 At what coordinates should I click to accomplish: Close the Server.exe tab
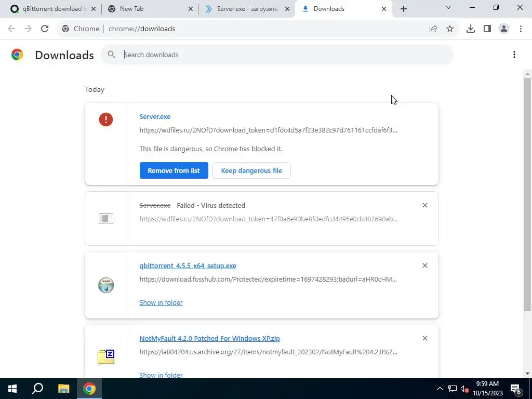point(287,9)
